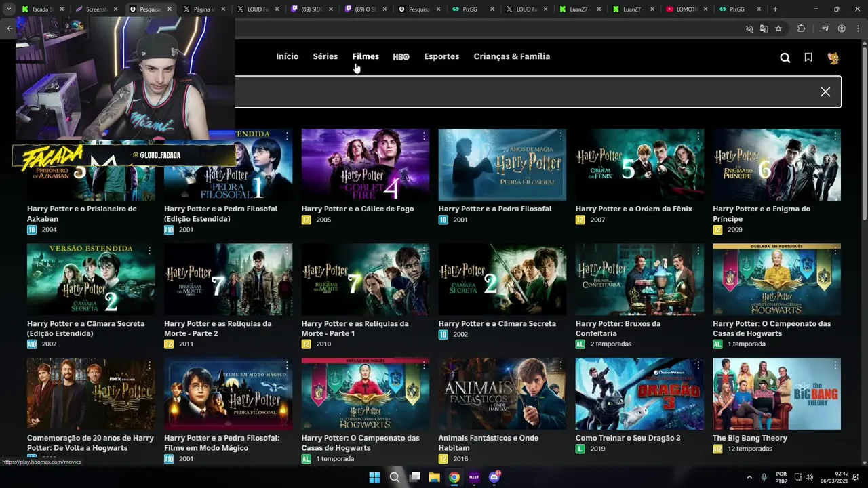Viewport: 868px width, 488px height.
Task: Show hidden system tray icons
Action: (x=749, y=477)
